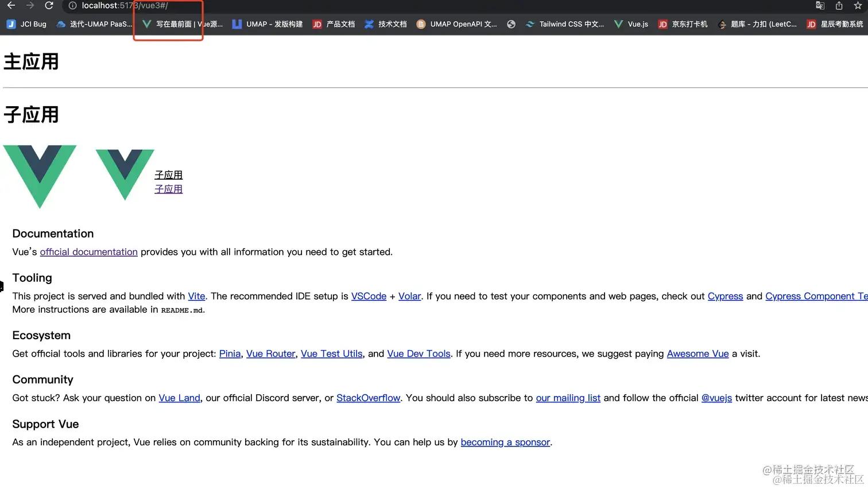Follow the StackOverflow link
The width and height of the screenshot is (868, 489).
(368, 398)
